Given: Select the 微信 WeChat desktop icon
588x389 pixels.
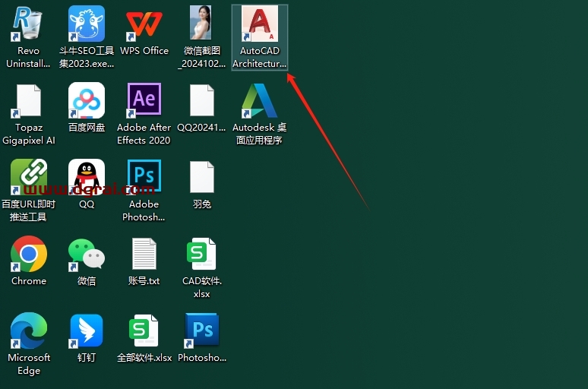Looking at the screenshot, I should (87, 254).
